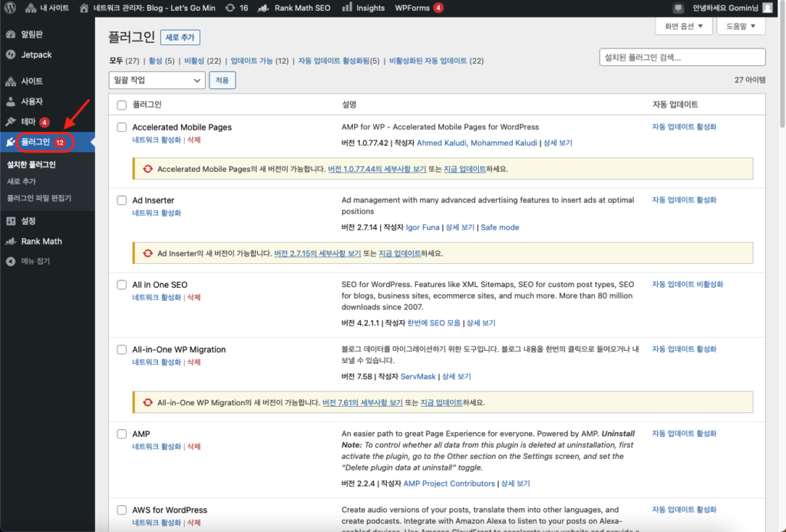The width and height of the screenshot is (786, 532).
Task: Expand the 도움말 help panel
Action: (x=741, y=26)
